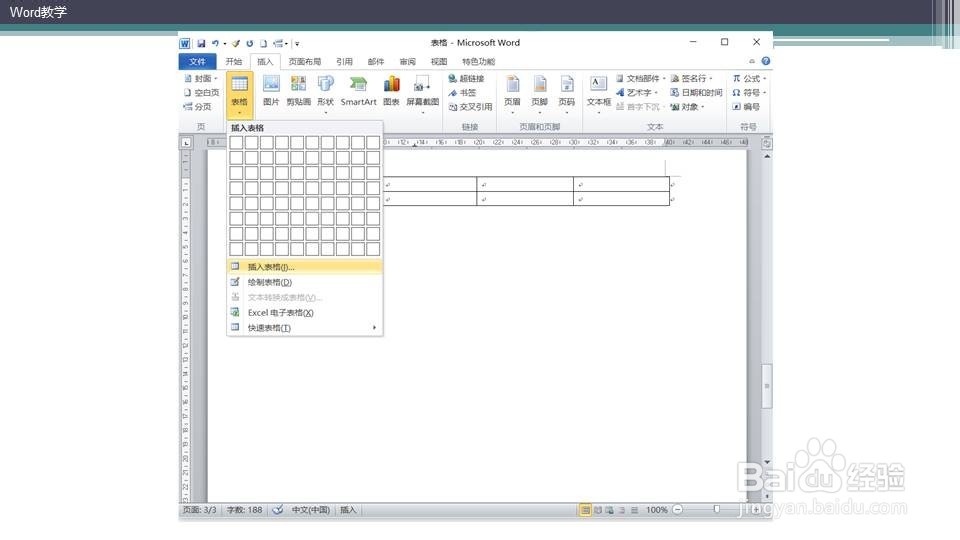Open the 视图 (View) tab

[438, 61]
